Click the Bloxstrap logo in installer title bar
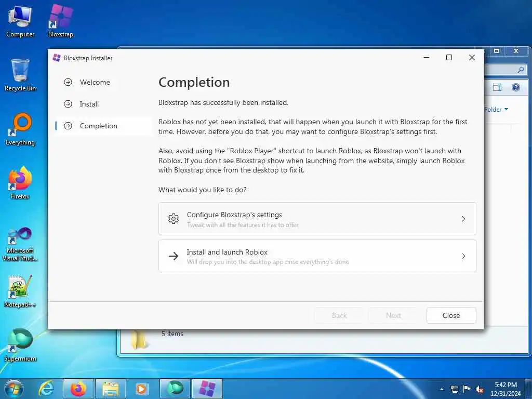The height and width of the screenshot is (399, 532). (x=57, y=58)
